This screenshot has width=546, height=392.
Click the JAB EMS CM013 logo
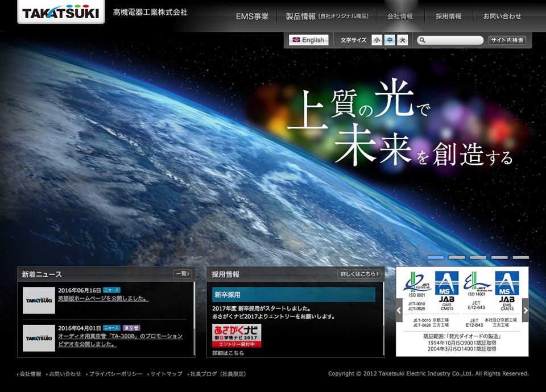click(x=507, y=291)
